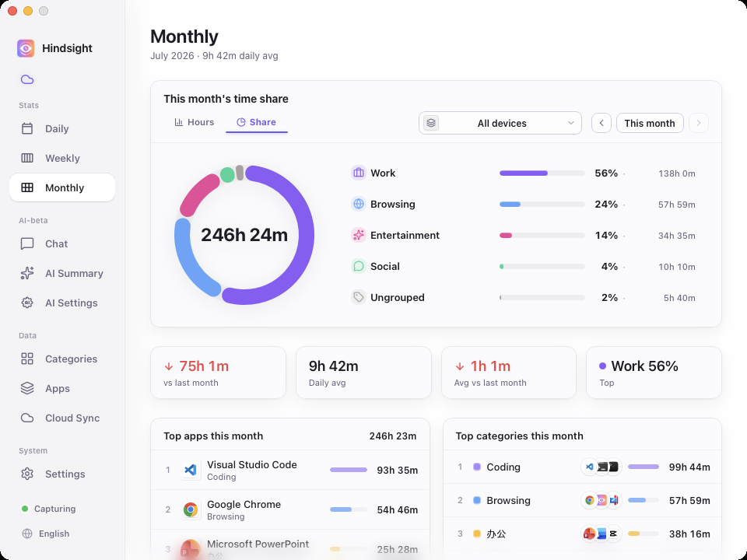747x560 pixels.
Task: Click the Entertainment sparkle icon
Action: coord(358,235)
